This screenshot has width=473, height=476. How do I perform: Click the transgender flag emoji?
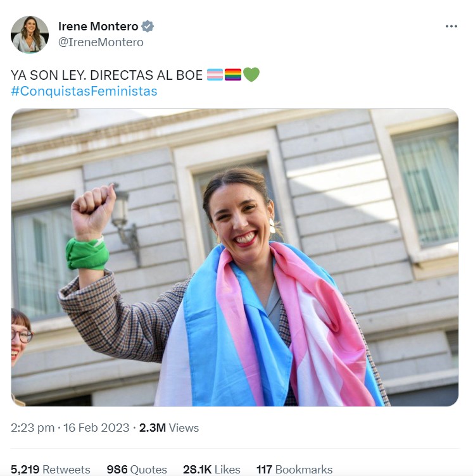pyautogui.click(x=215, y=75)
